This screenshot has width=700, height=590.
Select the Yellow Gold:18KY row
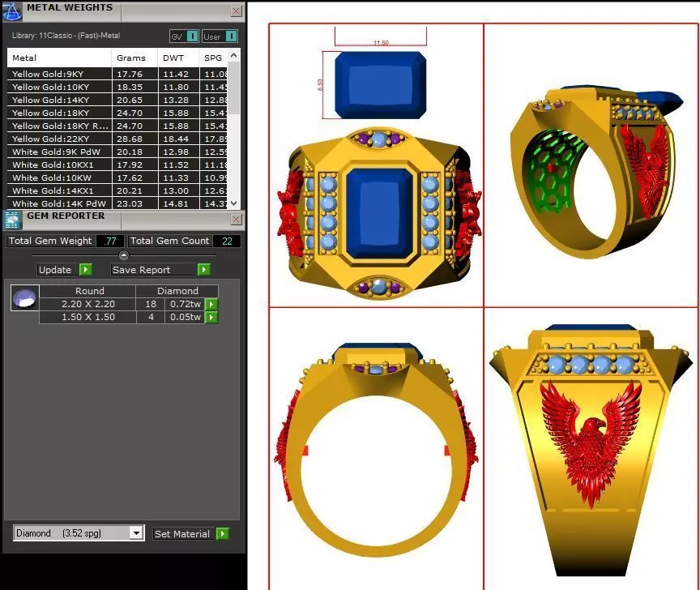117,113
